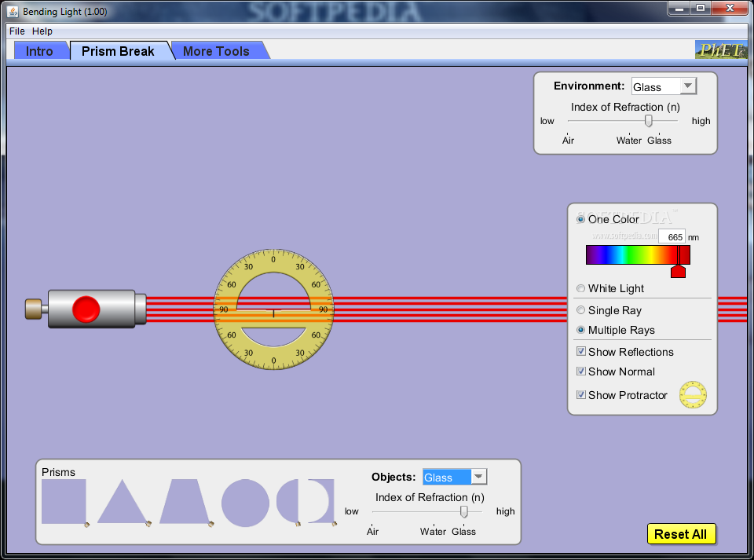
Task: Click the Water label under Environment slider
Action: (629, 141)
